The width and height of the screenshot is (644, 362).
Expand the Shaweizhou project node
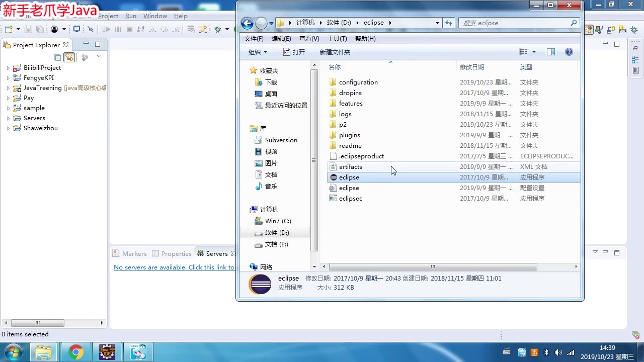pyautogui.click(x=8, y=128)
